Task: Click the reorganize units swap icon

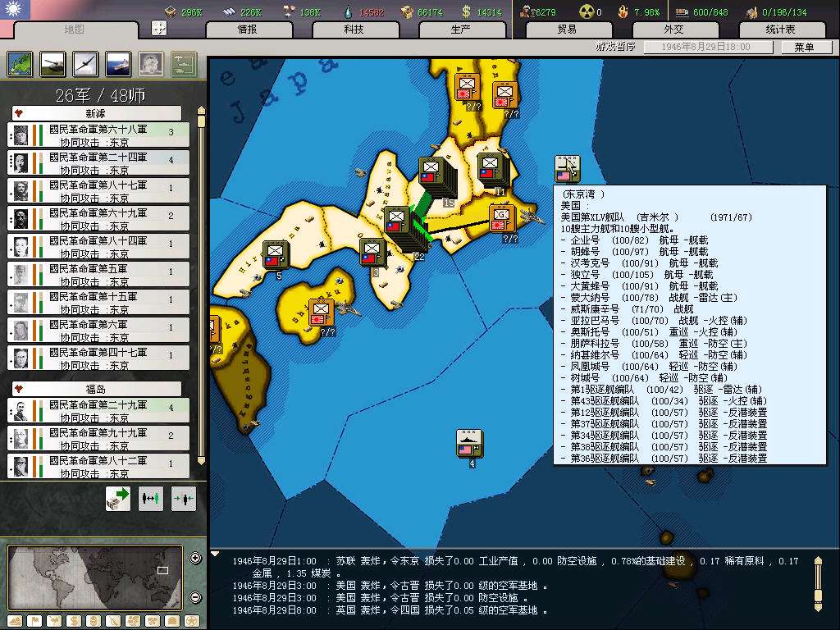Action: [151, 499]
